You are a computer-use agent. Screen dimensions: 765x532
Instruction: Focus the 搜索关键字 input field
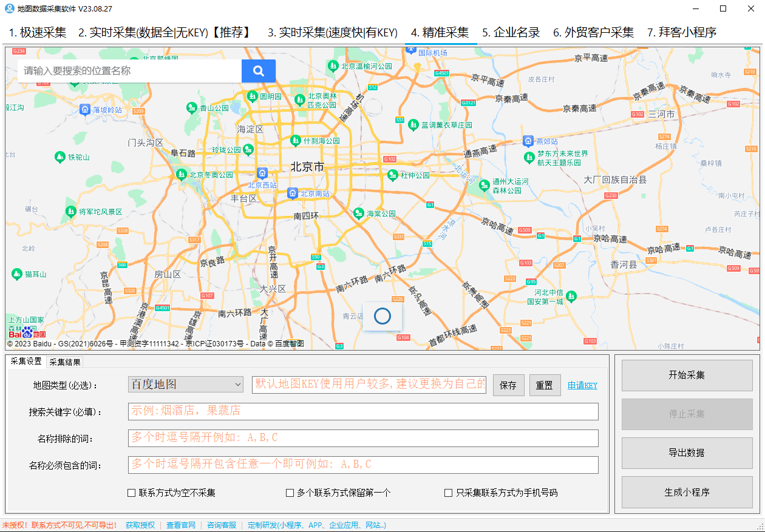pyautogui.click(x=363, y=411)
